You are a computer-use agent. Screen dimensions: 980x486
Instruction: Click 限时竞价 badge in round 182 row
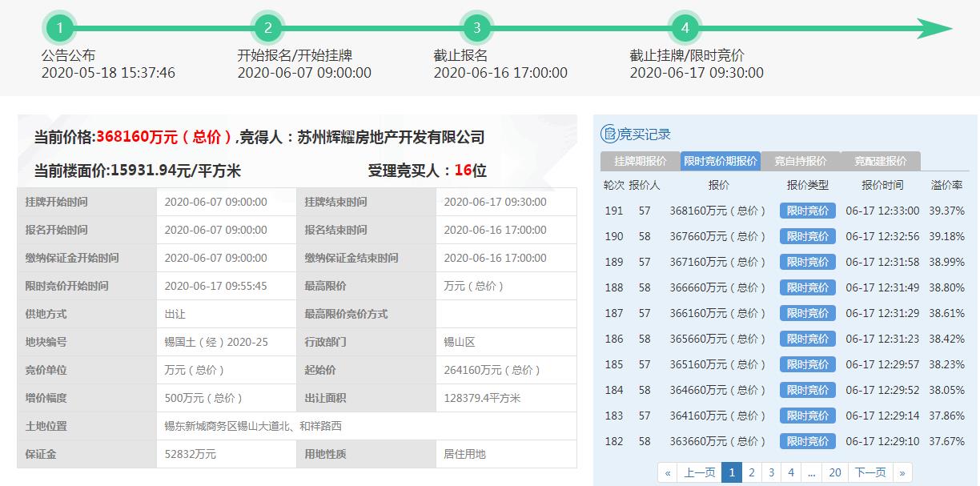pyautogui.click(x=808, y=442)
